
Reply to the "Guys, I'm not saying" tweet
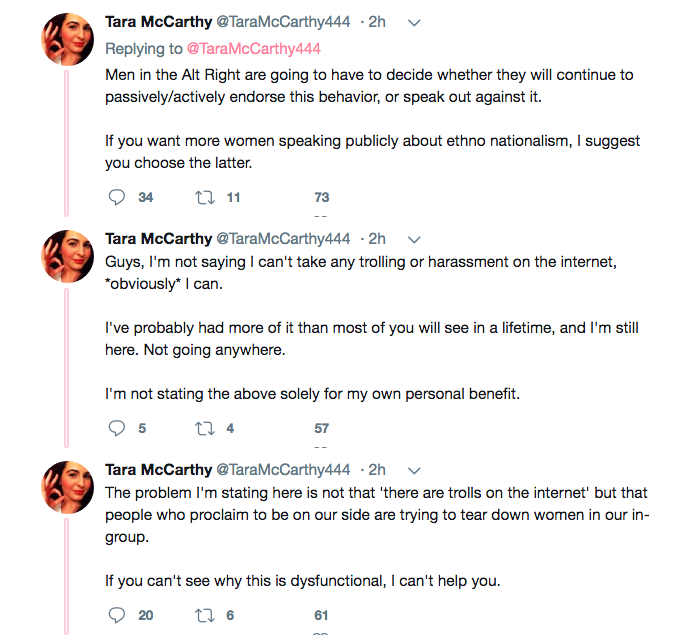(117, 428)
